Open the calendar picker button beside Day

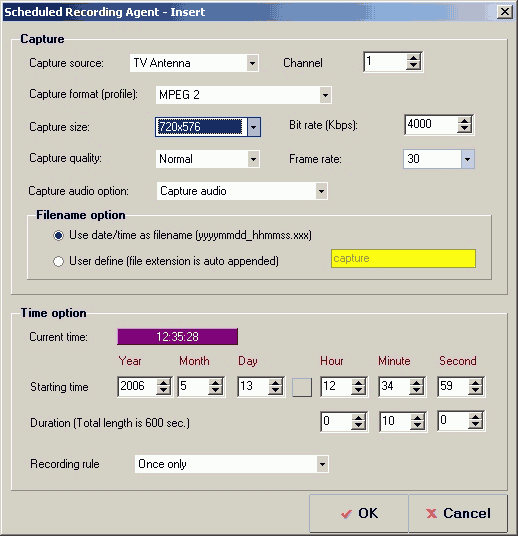click(302, 387)
